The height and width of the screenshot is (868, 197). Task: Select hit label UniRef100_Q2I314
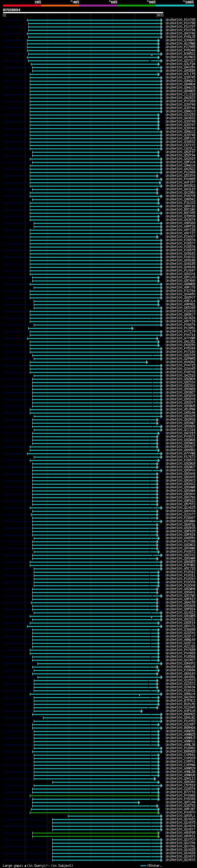(x=180, y=430)
